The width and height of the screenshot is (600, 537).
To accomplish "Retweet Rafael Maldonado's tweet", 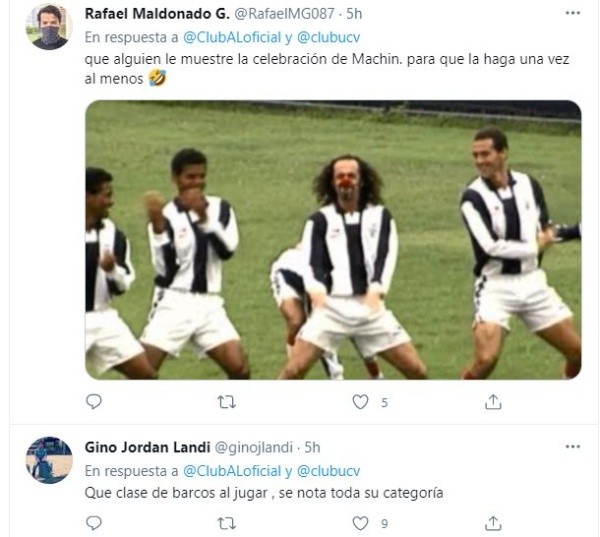I will [227, 402].
